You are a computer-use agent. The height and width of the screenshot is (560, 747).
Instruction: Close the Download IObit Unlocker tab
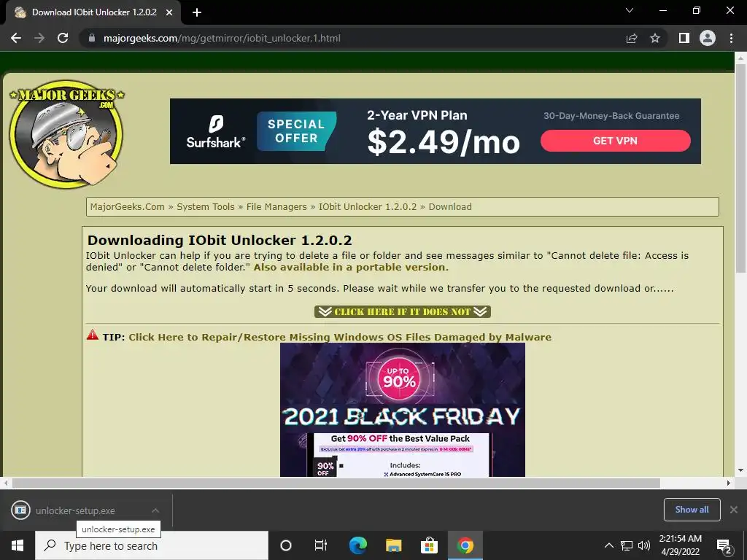169,12
